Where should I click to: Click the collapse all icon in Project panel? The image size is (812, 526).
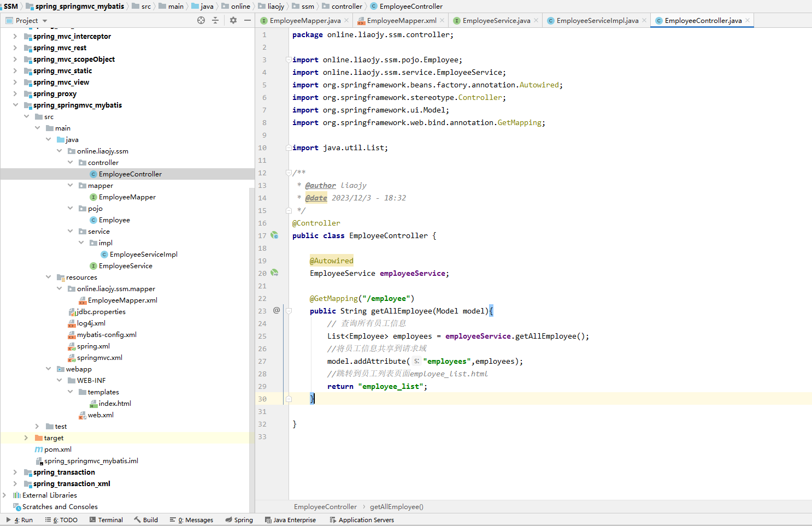pyautogui.click(x=215, y=20)
